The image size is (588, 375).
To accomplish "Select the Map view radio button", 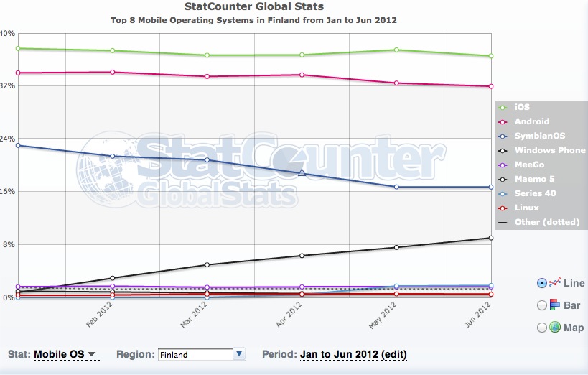I will (542, 328).
